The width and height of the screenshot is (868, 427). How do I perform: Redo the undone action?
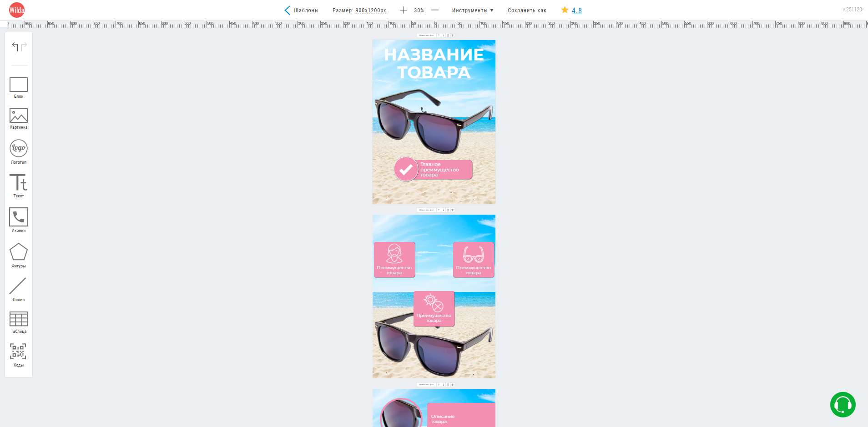click(x=24, y=46)
